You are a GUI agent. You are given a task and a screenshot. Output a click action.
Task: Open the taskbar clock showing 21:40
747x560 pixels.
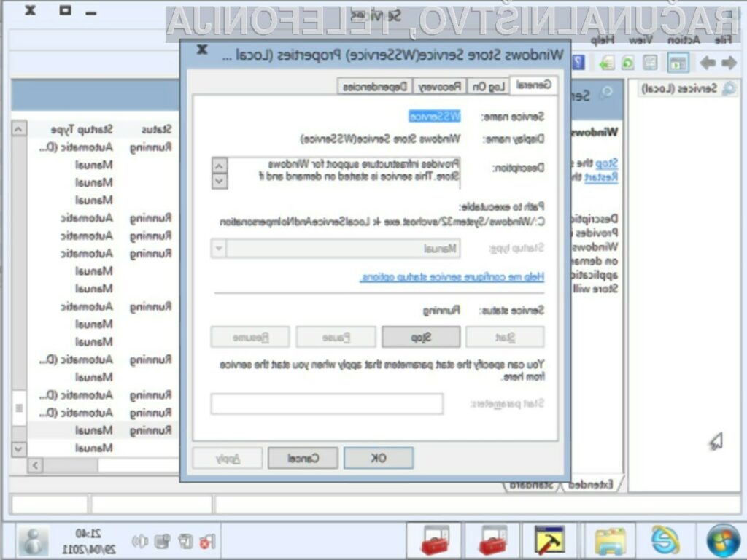click(88, 541)
